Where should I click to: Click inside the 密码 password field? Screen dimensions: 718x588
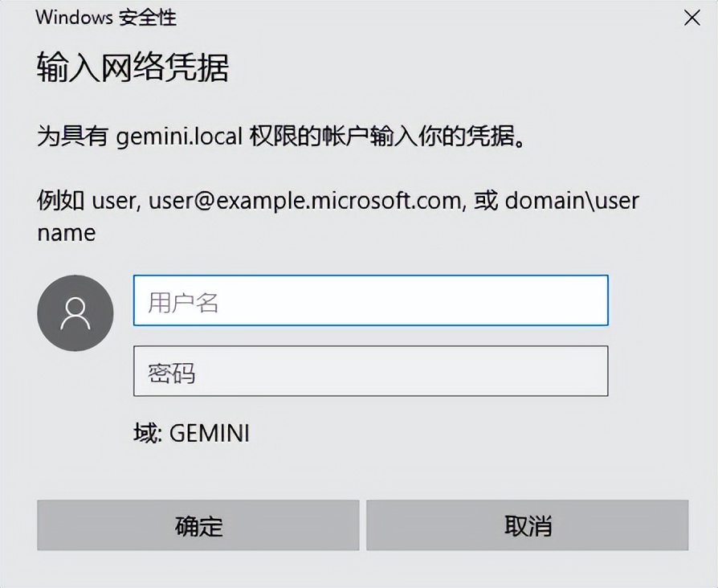[x=369, y=371]
